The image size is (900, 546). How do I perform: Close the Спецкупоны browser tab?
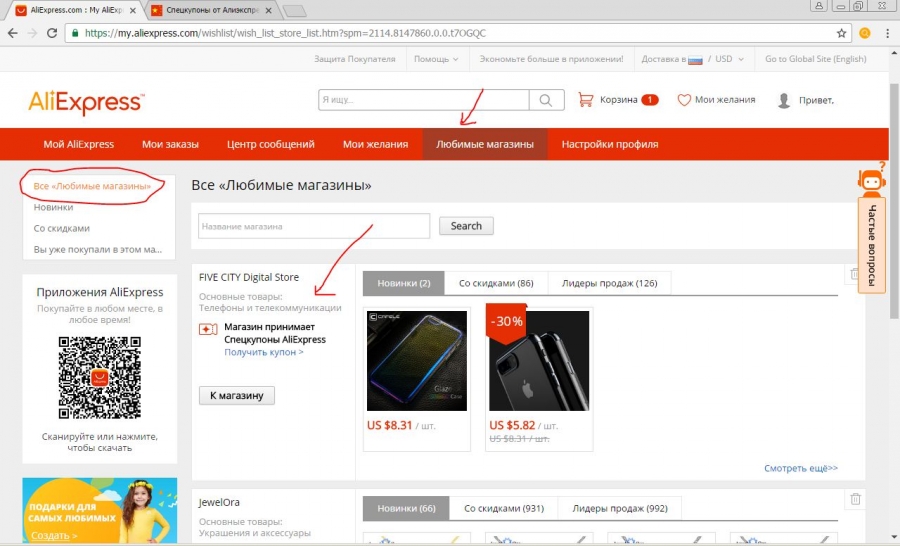coord(268,10)
